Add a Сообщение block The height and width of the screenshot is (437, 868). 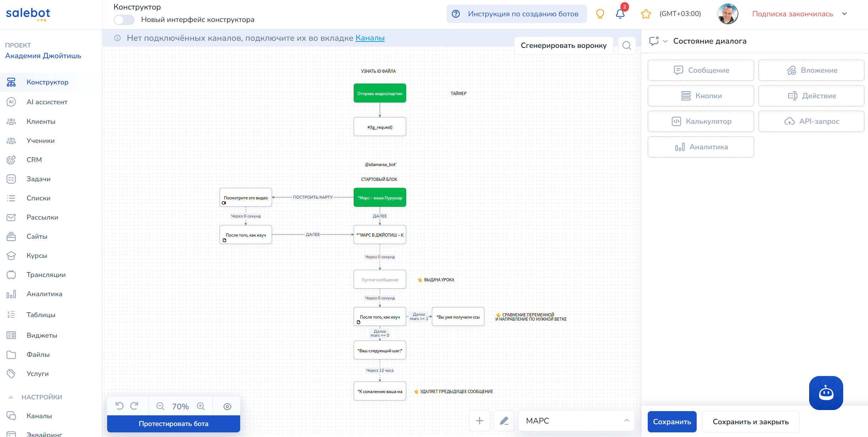coord(701,70)
